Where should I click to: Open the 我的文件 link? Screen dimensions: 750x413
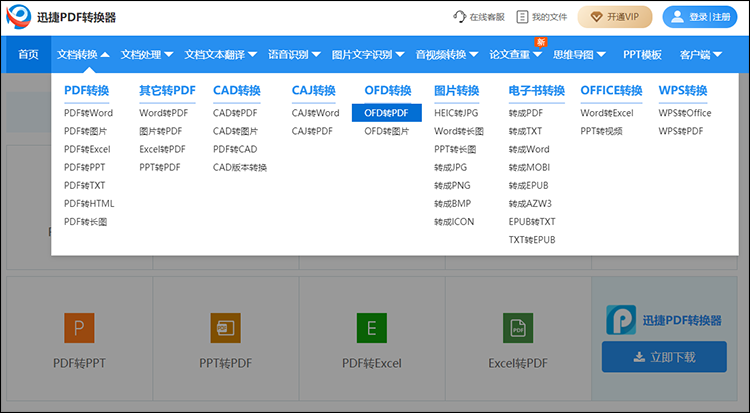(x=542, y=17)
